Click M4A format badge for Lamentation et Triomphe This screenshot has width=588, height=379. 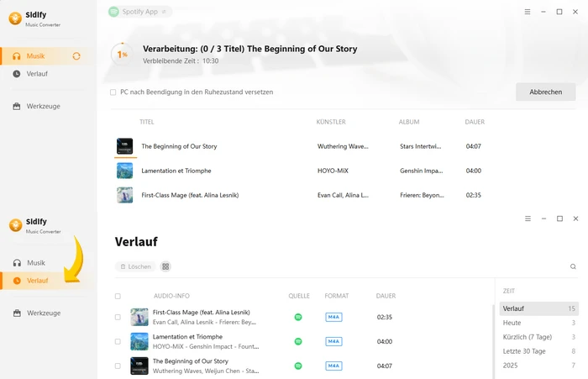pyautogui.click(x=333, y=341)
